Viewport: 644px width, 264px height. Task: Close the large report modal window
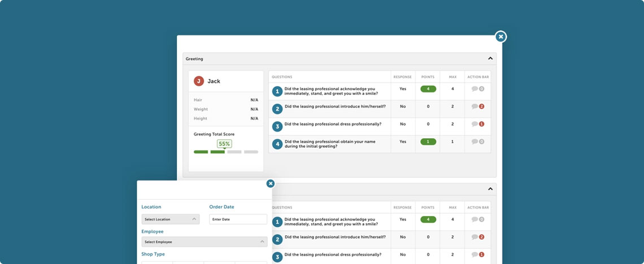[501, 37]
